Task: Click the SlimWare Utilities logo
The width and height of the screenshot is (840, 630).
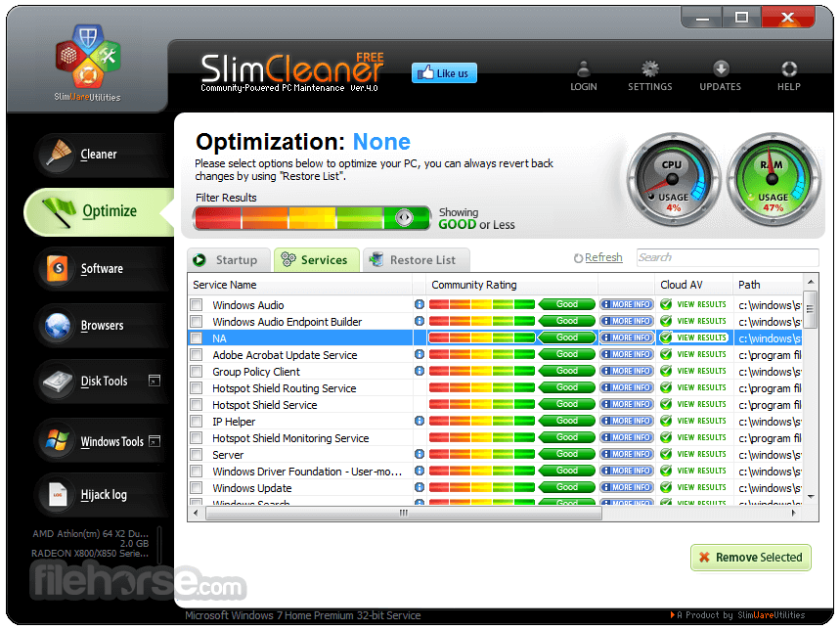Action: coord(88,64)
